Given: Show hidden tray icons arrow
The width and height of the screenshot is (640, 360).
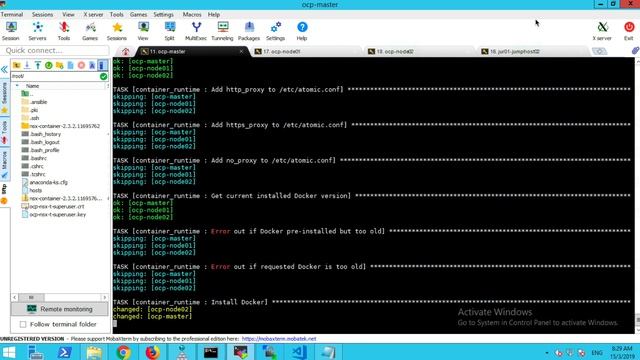Looking at the screenshot, I should coord(547,353).
